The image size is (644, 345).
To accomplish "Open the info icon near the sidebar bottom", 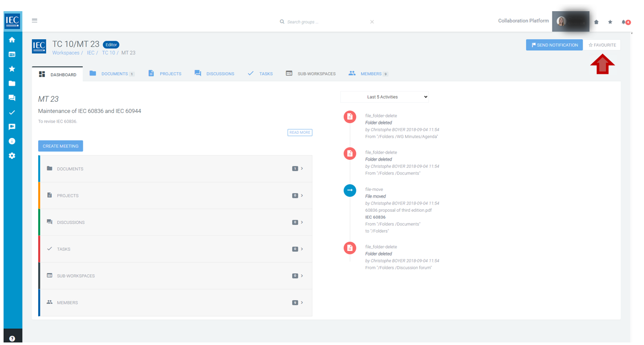I will (12, 141).
